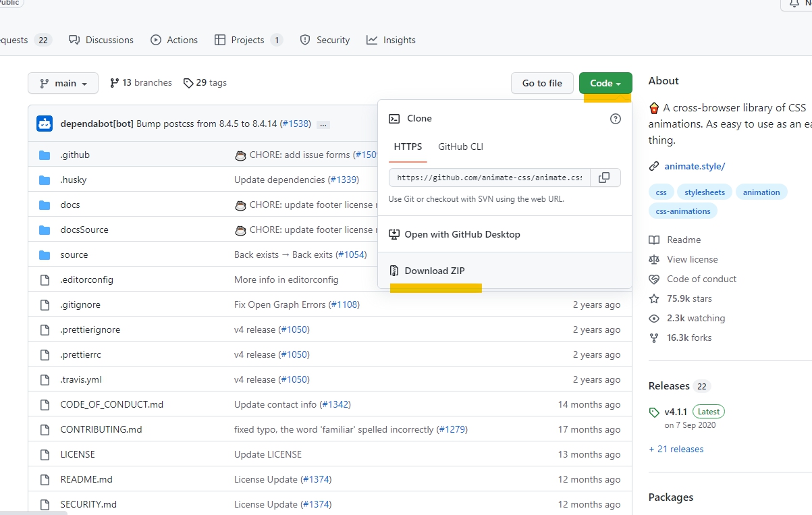Click the Go to file button
812x515 pixels.
(542, 83)
